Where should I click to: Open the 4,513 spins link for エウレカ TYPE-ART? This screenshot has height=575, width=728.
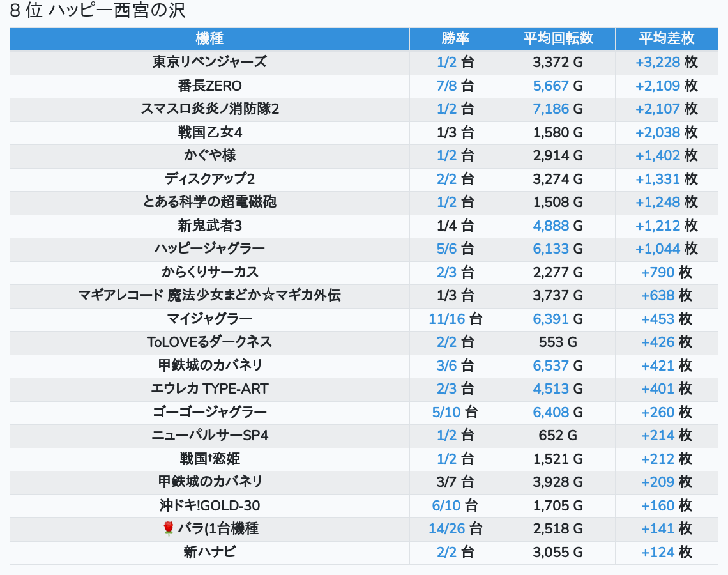[x=550, y=388]
